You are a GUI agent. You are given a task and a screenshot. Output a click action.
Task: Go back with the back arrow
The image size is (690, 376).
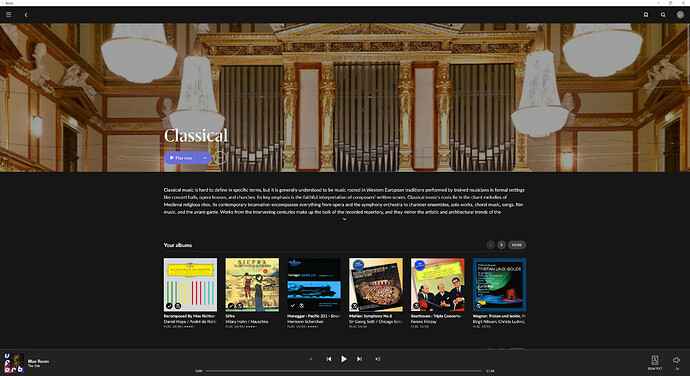pos(26,15)
